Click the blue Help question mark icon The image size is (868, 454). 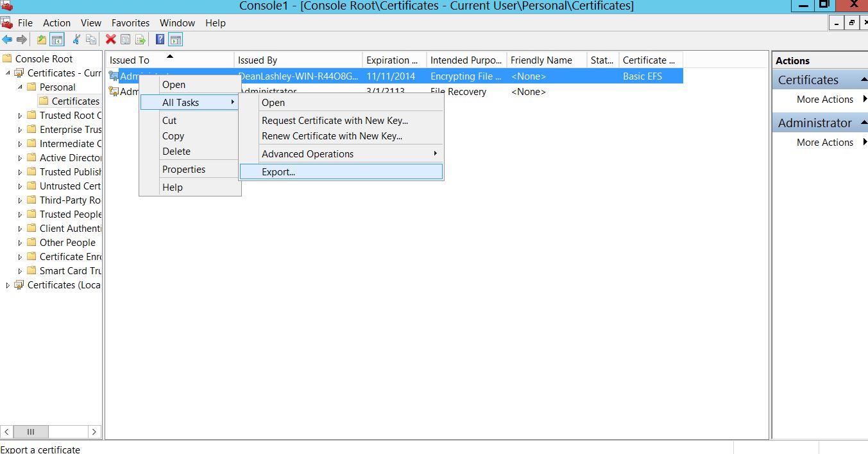160,40
